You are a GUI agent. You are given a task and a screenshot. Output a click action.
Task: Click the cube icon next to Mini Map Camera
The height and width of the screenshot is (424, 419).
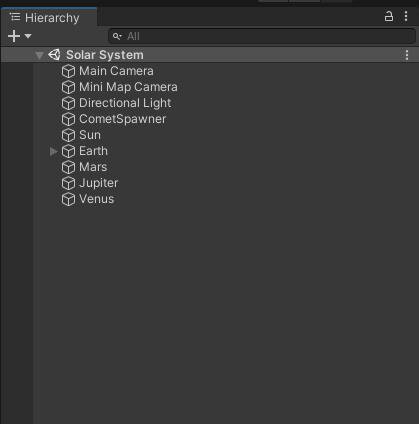pos(68,87)
